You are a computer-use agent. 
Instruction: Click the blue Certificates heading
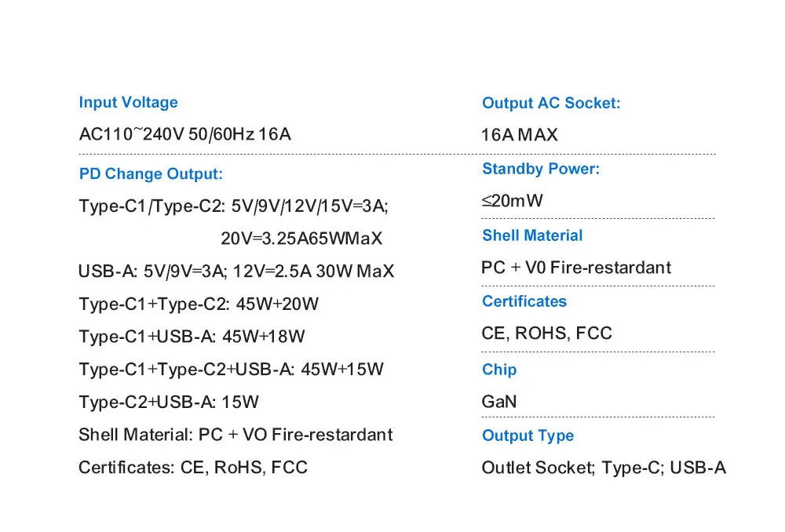pos(524,301)
